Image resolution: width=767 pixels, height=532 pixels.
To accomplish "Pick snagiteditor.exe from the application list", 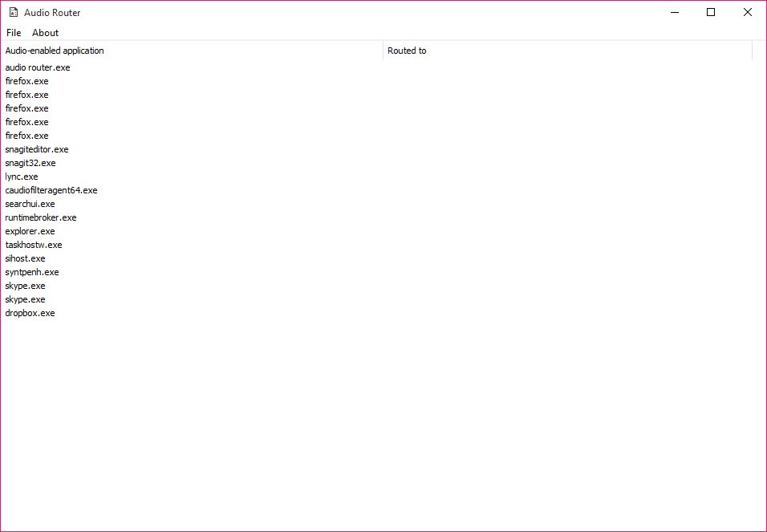I will pyautogui.click(x=37, y=149).
